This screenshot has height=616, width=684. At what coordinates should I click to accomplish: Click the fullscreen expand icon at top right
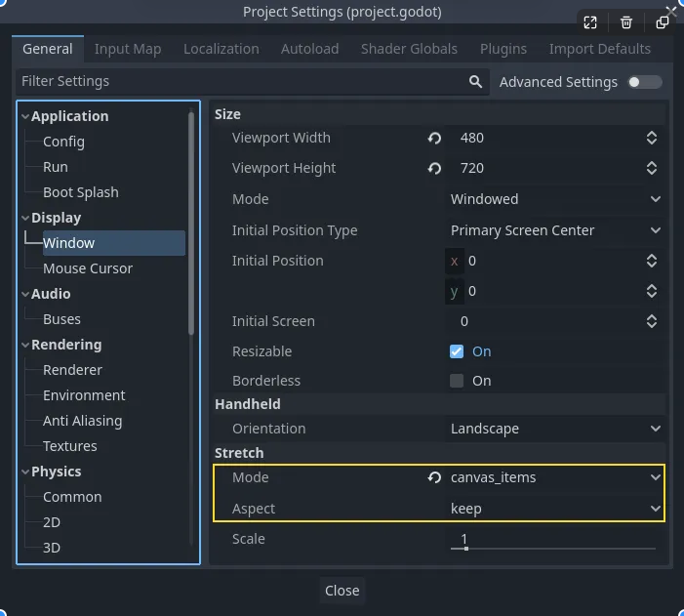coord(590,22)
